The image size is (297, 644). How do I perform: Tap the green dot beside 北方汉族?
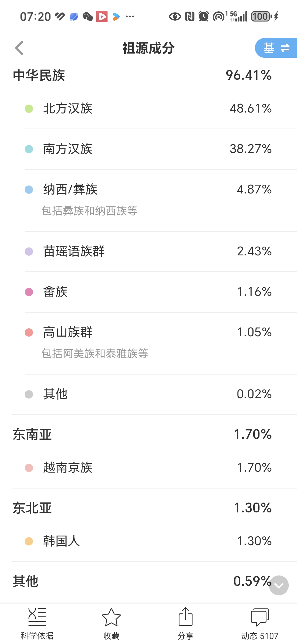pos(29,109)
